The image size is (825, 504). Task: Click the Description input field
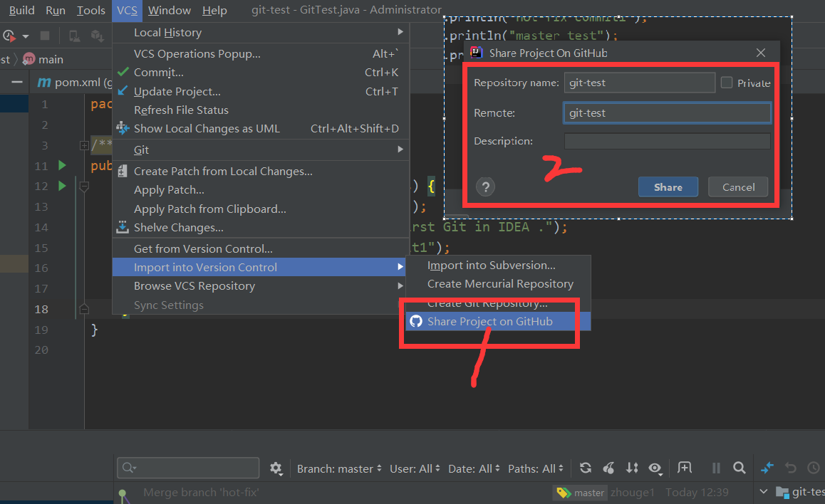[x=667, y=141]
